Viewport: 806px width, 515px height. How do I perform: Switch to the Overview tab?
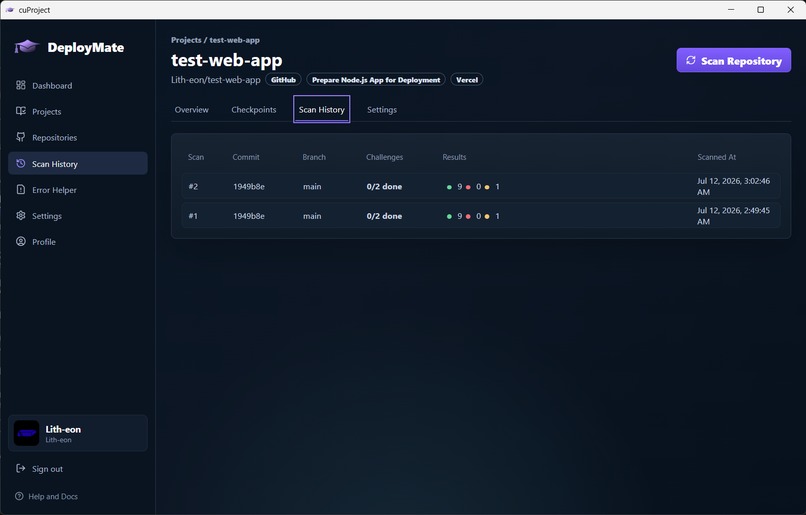point(192,109)
